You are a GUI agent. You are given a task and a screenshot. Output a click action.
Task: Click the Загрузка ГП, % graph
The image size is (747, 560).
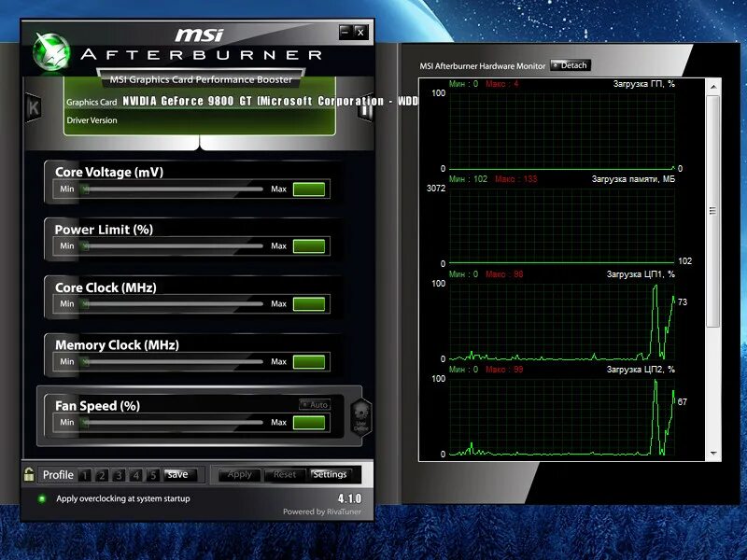click(562, 131)
